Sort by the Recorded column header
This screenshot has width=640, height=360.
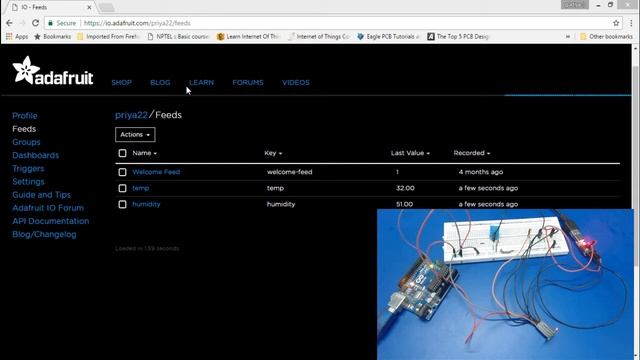[471, 153]
